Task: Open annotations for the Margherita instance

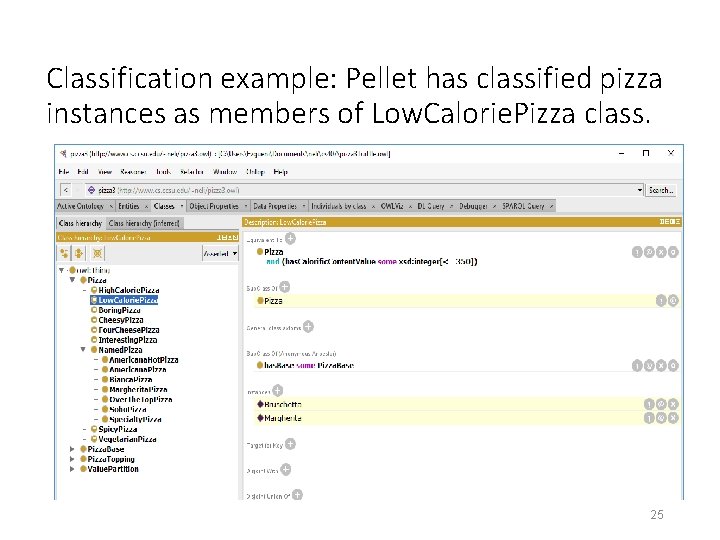Action: 661,418
